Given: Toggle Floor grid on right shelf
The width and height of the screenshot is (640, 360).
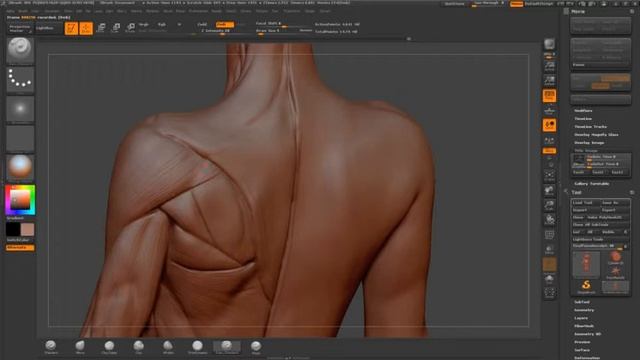Looking at the screenshot, I should [549, 110].
